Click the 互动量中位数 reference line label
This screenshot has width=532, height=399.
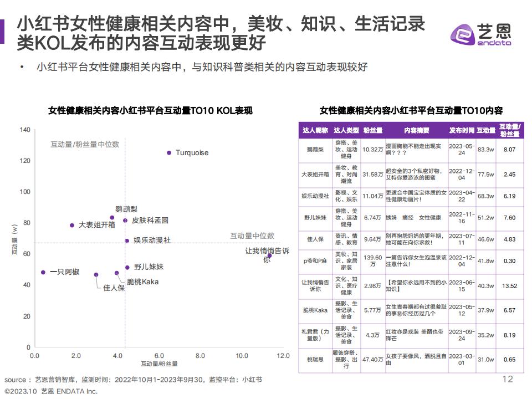(x=252, y=236)
